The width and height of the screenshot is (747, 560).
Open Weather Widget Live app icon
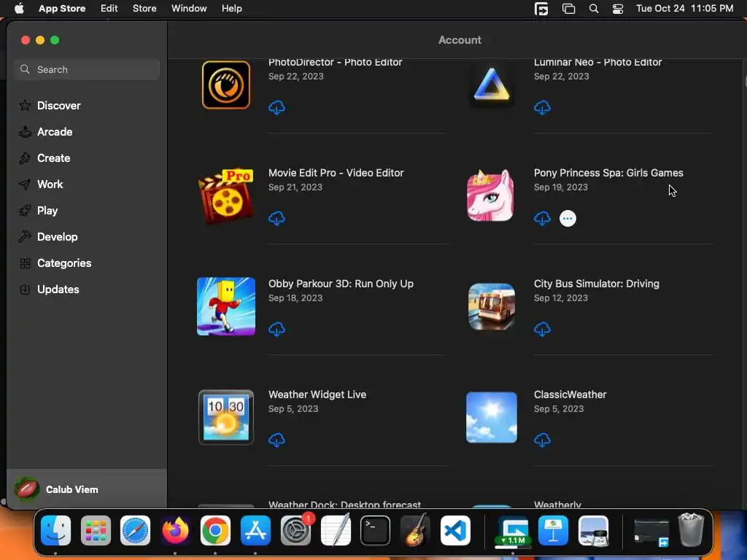226,417
